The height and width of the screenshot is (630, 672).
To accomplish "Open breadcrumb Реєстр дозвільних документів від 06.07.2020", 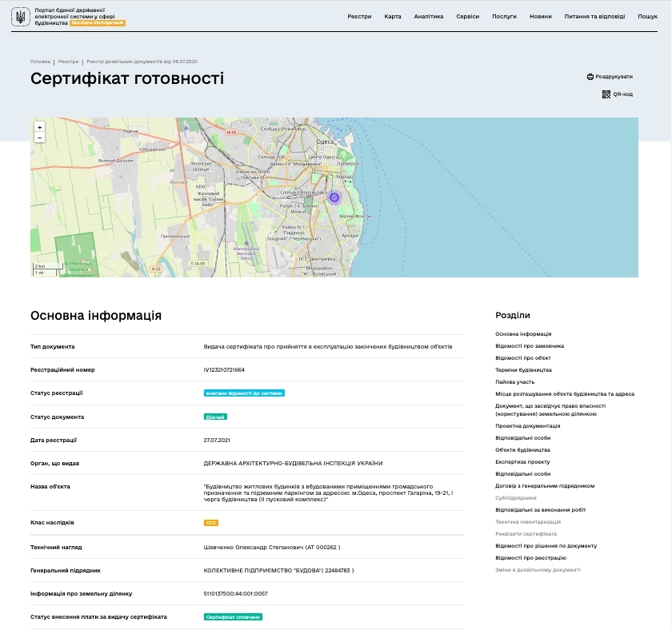I will [x=142, y=62].
